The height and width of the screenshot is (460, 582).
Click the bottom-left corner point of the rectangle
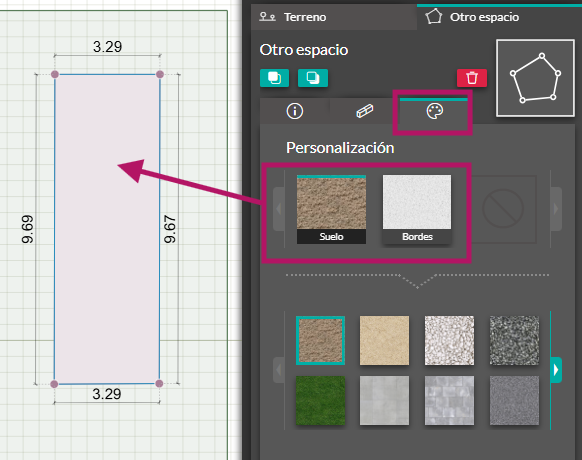coord(54,384)
